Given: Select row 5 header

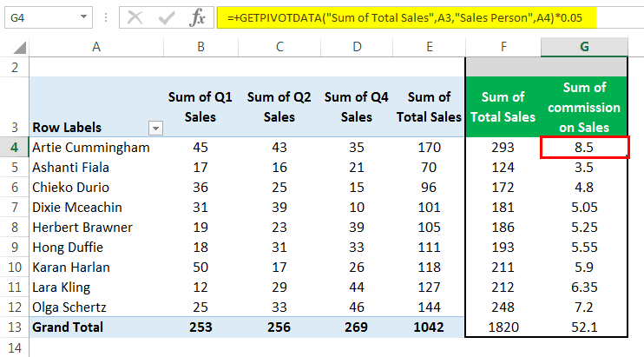Looking at the screenshot, I should (15, 167).
